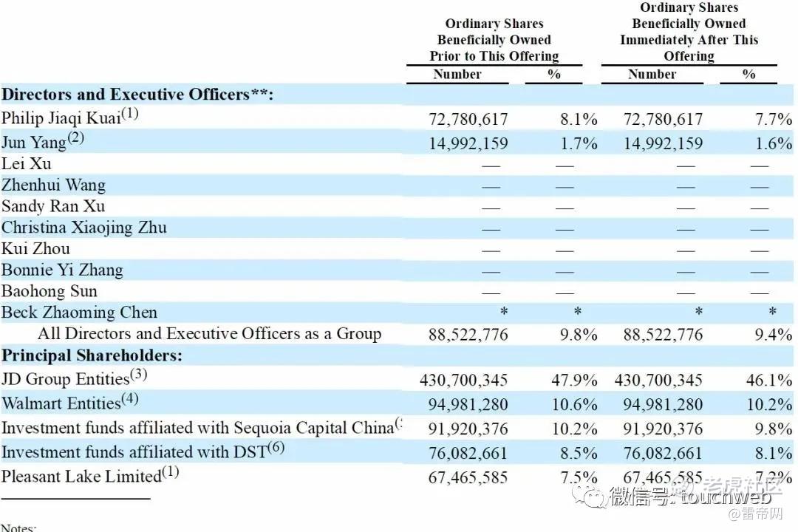The image size is (798, 532).
Task: Select the name Jun Yang
Action: coord(33,142)
